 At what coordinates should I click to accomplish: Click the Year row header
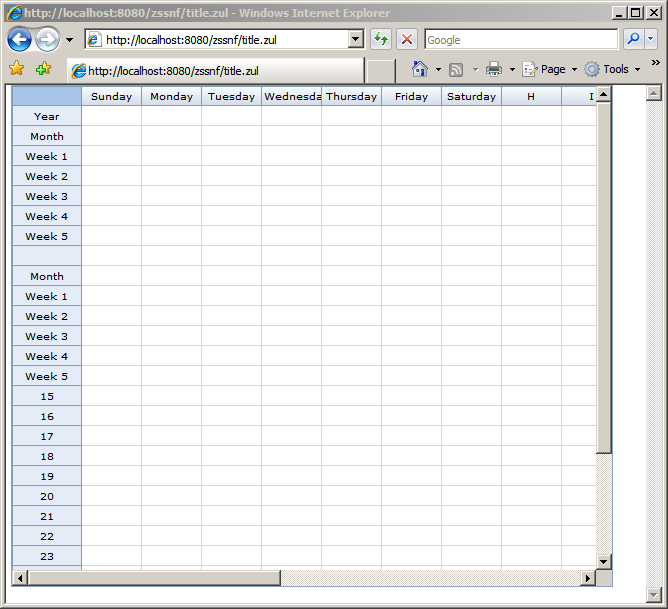[x=47, y=116]
